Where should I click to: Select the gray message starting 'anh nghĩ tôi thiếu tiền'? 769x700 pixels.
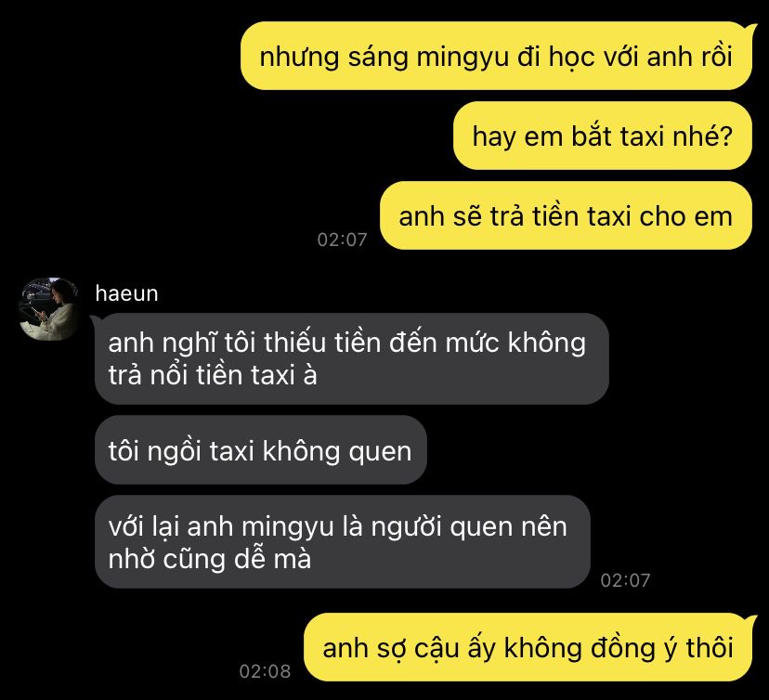(x=352, y=359)
